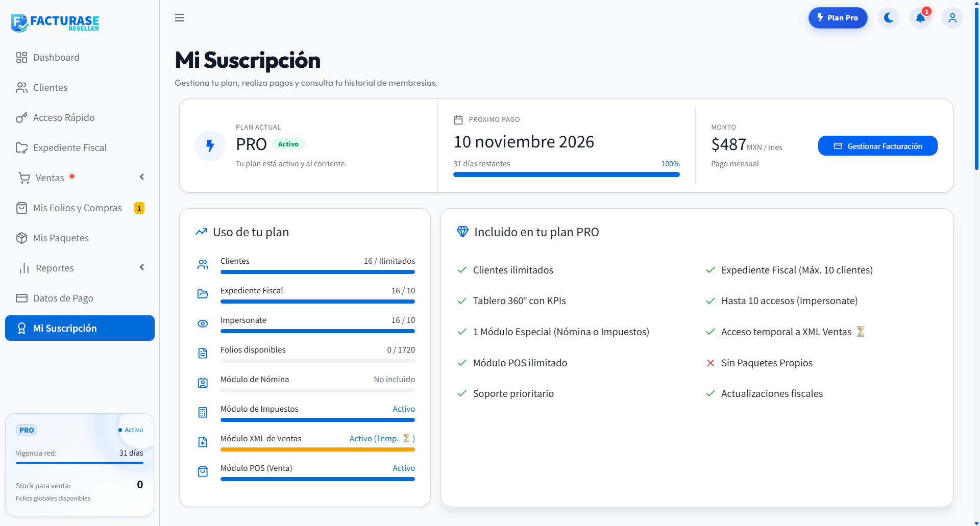Click the FacturaSE Reseller logo

55,22
